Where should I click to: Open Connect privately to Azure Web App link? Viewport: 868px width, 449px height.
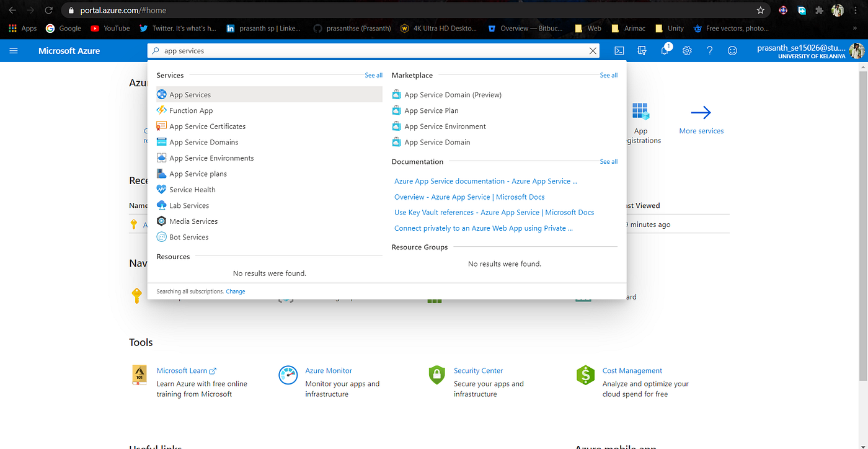click(x=484, y=228)
